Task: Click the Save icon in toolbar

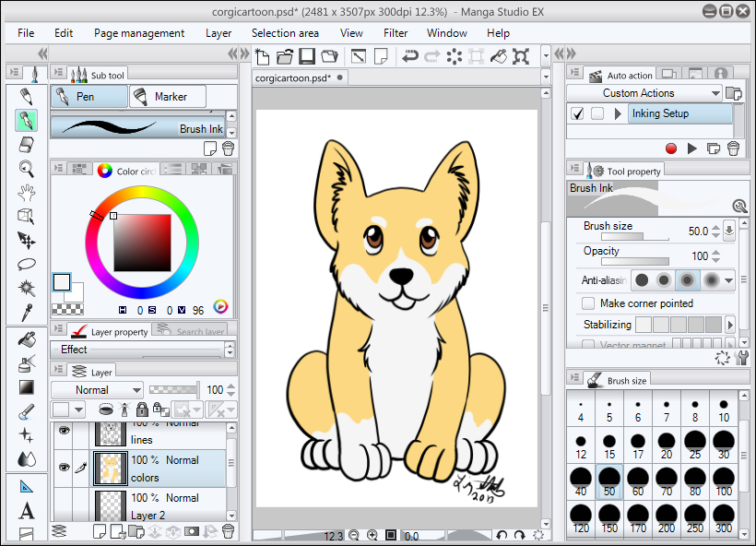Action: coord(307,56)
